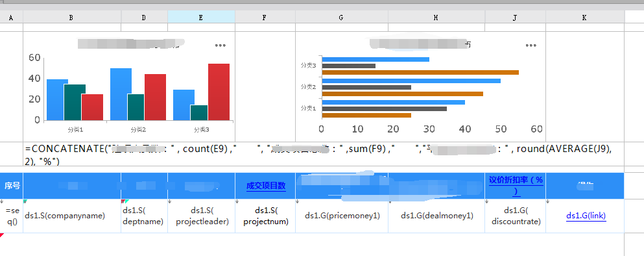Click the red flag marker on deptname cell

click(x=123, y=201)
